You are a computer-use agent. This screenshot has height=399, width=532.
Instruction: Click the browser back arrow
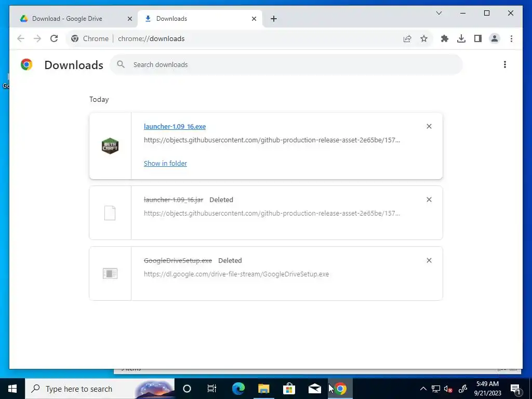(21, 38)
